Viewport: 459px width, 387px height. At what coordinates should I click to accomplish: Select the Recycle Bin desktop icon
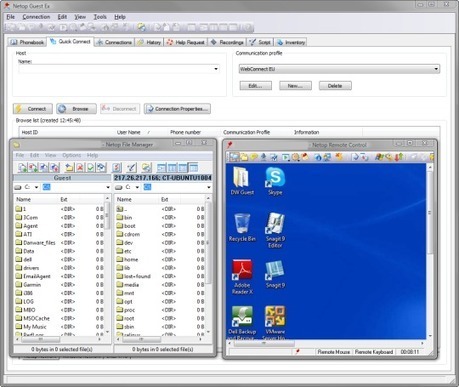242,227
